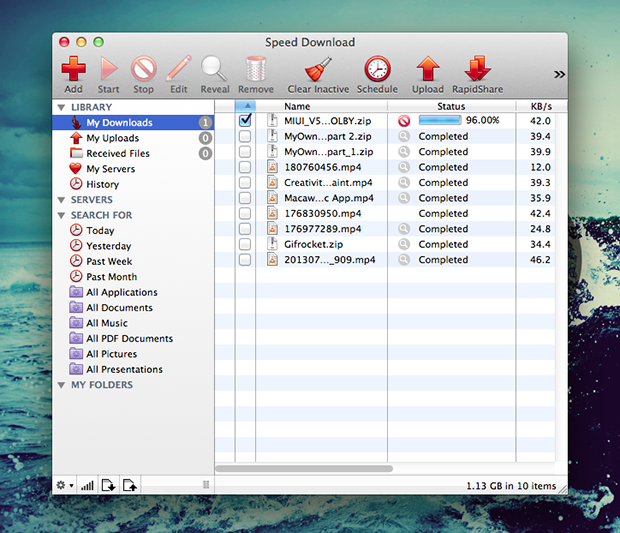Select the 176830950.mp4 file name
620x533 pixels.
(x=323, y=214)
